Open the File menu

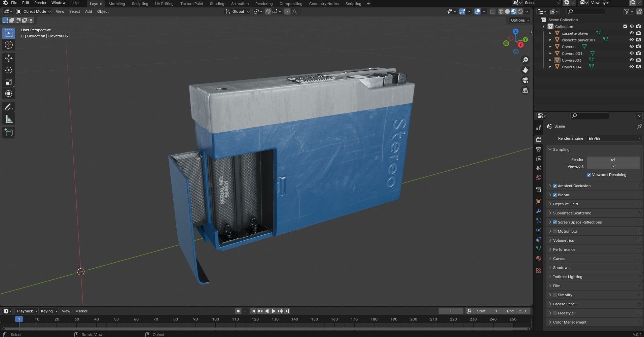tap(14, 3)
